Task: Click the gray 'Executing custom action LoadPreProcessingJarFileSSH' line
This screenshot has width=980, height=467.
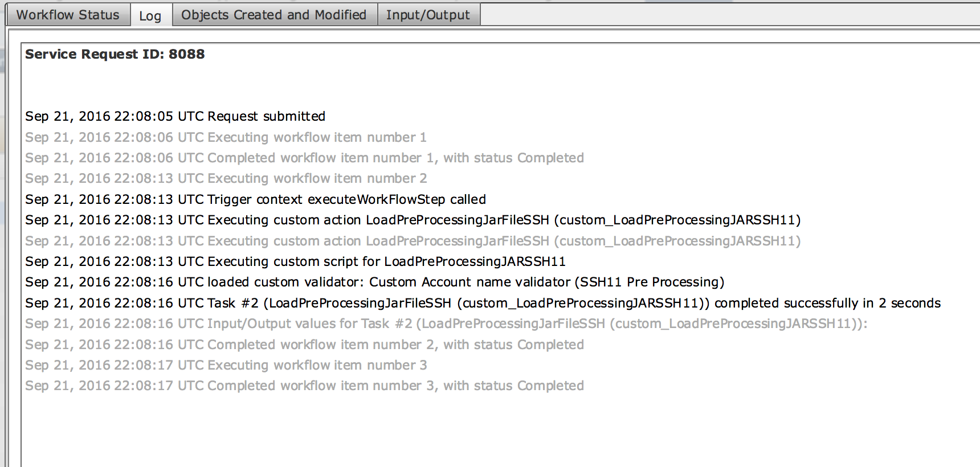Action: pos(413,241)
